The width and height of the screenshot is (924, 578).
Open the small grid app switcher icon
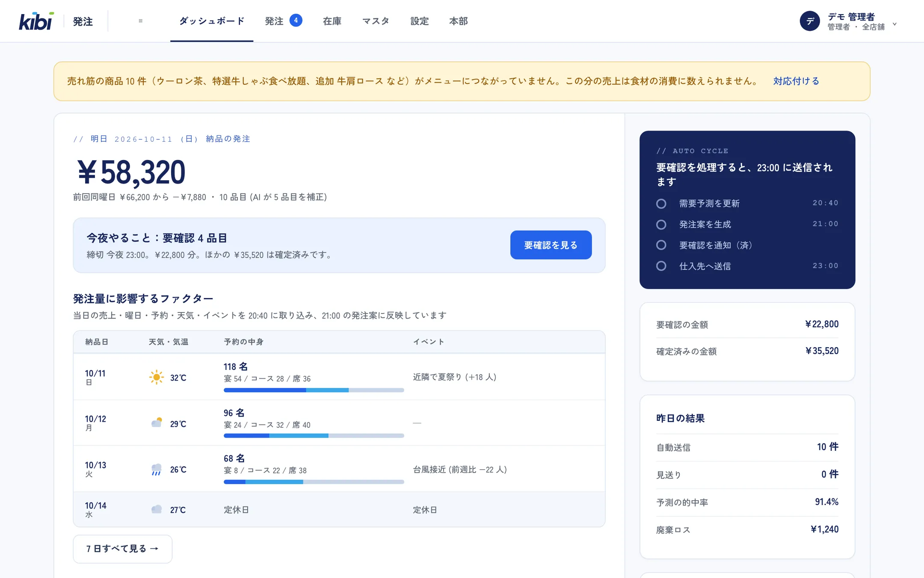pos(140,21)
